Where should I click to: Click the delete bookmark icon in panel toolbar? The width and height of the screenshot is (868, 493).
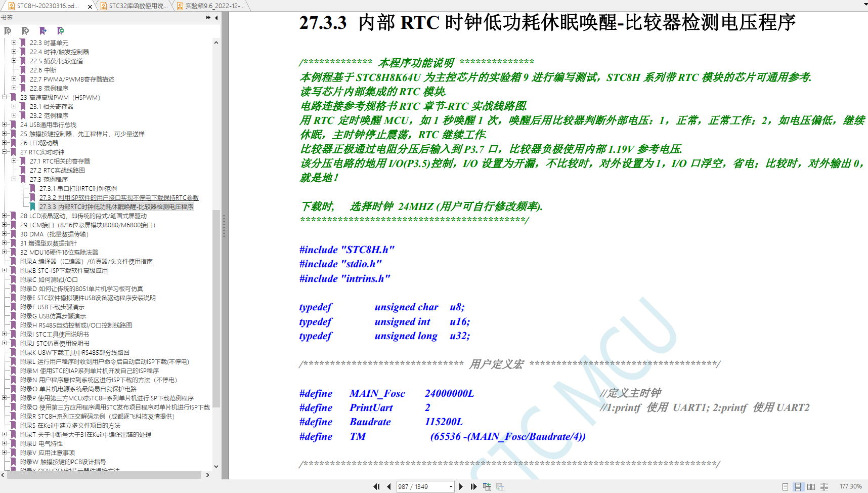[x=8, y=31]
